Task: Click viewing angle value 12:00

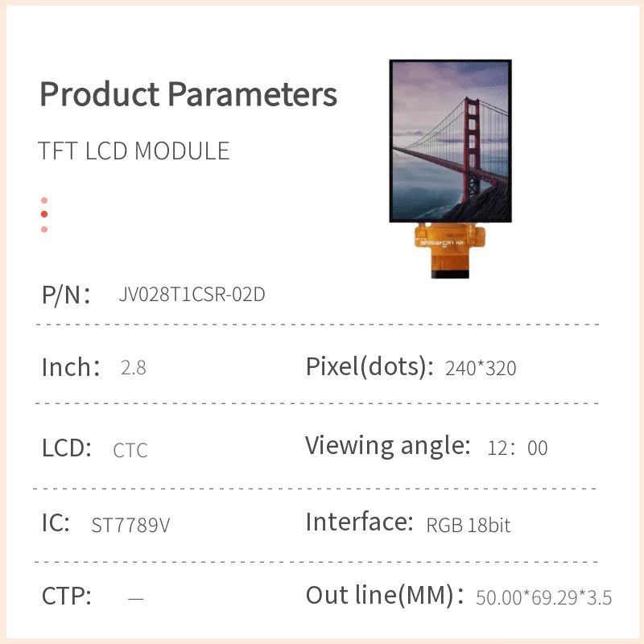Action: (x=518, y=448)
